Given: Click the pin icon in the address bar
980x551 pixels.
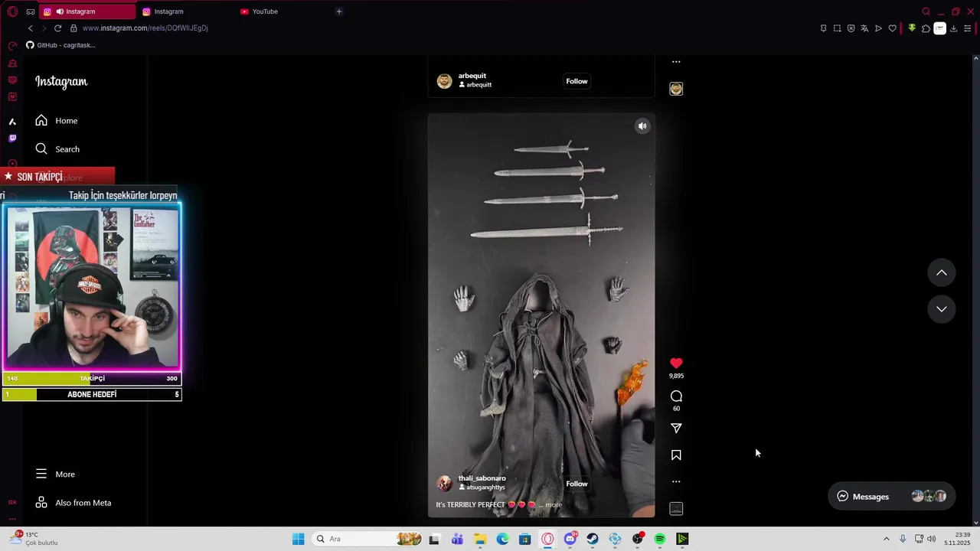Looking at the screenshot, I should tap(823, 28).
